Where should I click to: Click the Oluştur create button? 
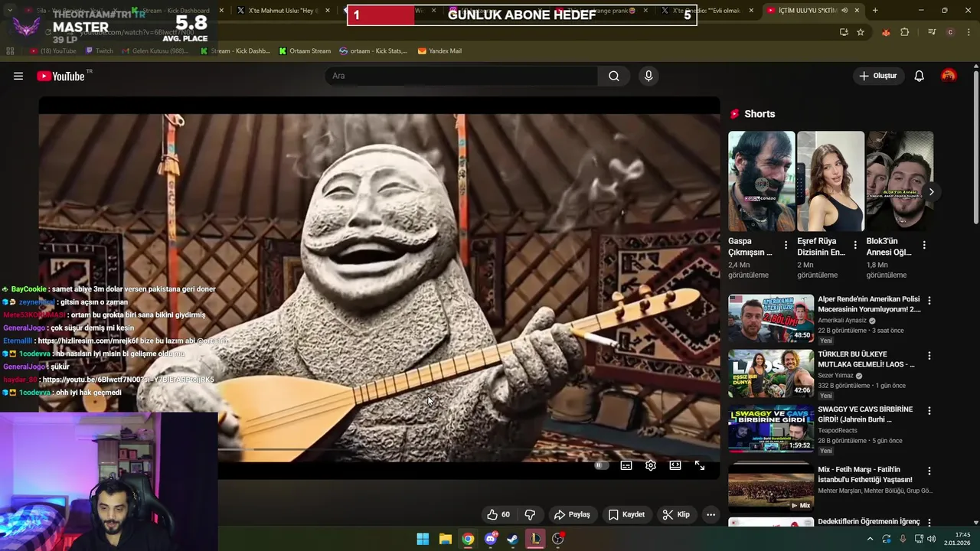tap(877, 76)
